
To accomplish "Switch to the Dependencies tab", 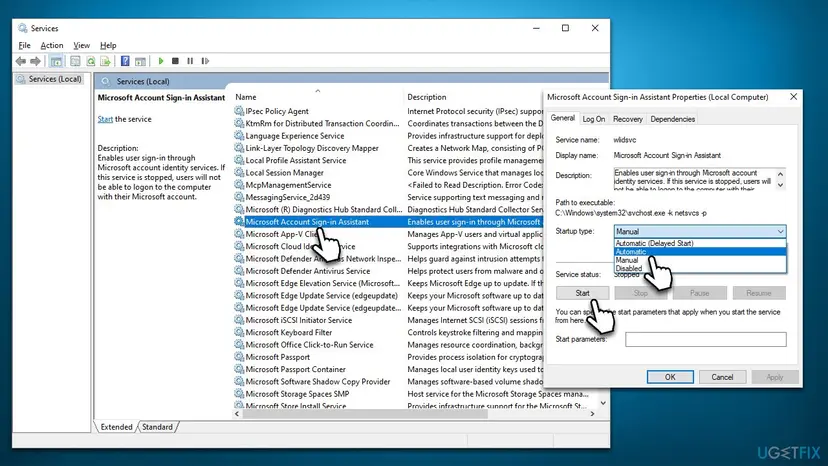I will pos(672,119).
